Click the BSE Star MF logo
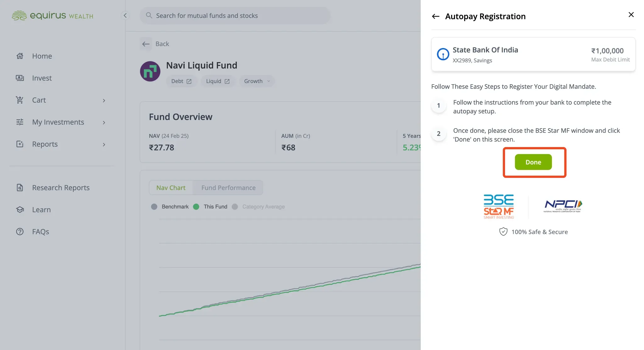The height and width of the screenshot is (350, 644). point(499,206)
